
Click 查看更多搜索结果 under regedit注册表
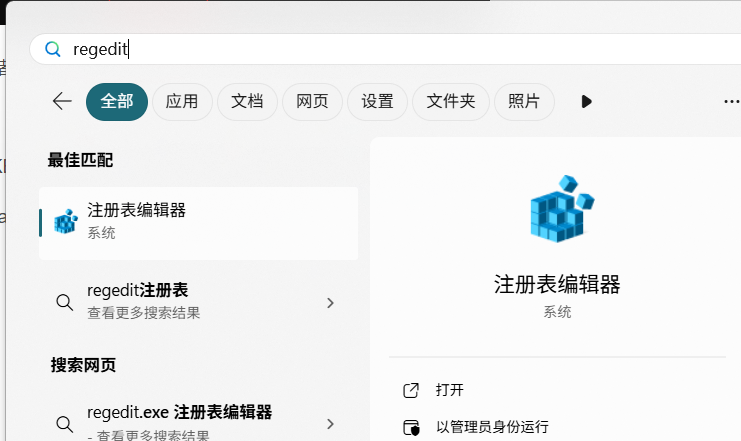pos(144,313)
